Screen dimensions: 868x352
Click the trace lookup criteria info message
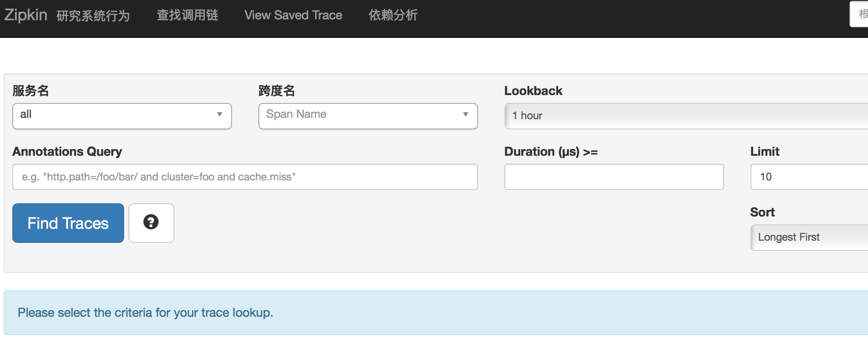[x=145, y=313]
